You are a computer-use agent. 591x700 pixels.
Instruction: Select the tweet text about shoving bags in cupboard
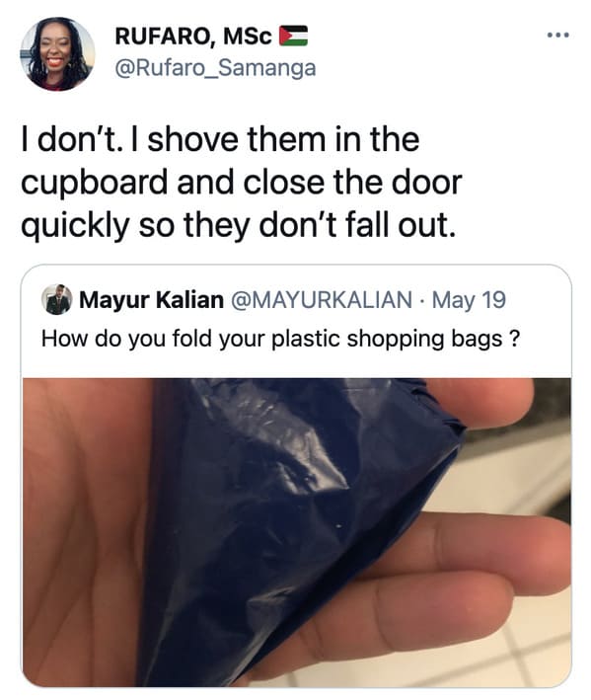[242, 183]
